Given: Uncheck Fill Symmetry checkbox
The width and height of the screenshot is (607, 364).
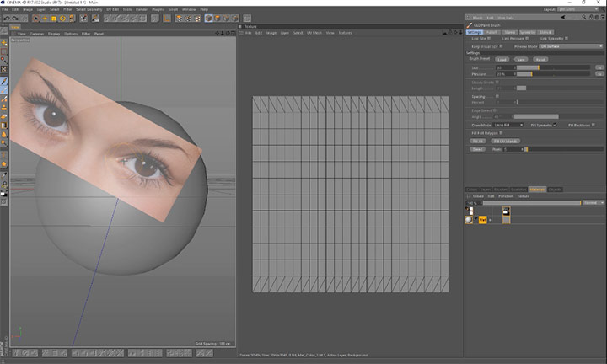Looking at the screenshot, I should [555, 125].
